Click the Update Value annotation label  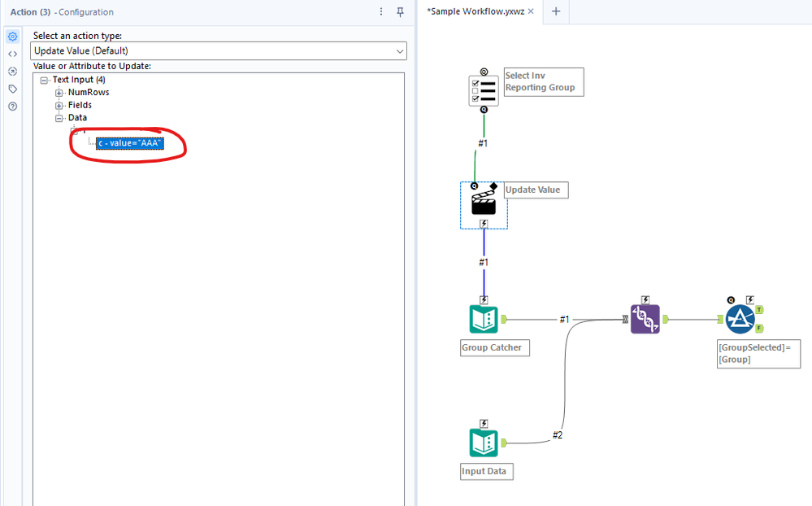coord(536,190)
